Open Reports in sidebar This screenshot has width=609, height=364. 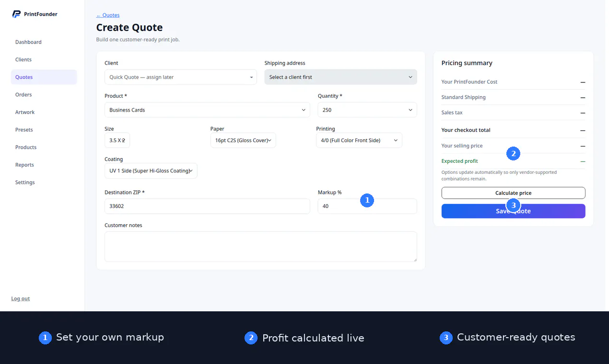click(24, 165)
